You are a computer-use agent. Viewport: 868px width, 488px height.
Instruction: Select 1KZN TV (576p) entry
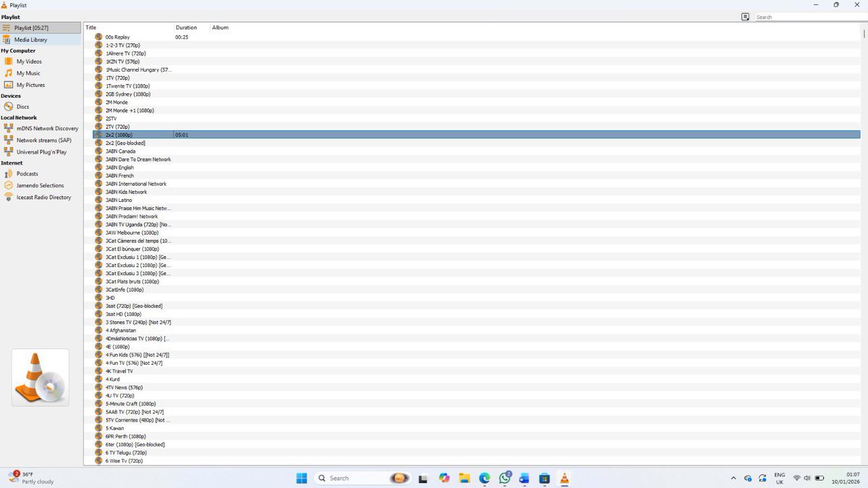(x=123, y=62)
